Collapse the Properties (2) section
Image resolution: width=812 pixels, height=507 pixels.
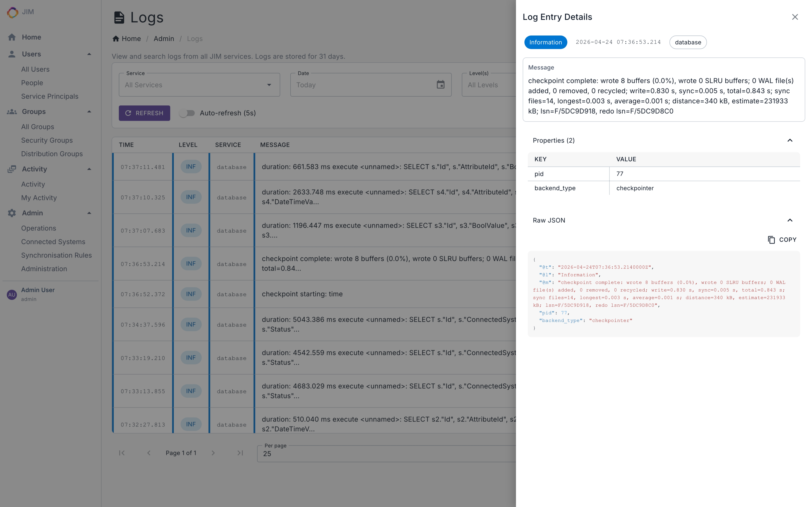pos(790,140)
